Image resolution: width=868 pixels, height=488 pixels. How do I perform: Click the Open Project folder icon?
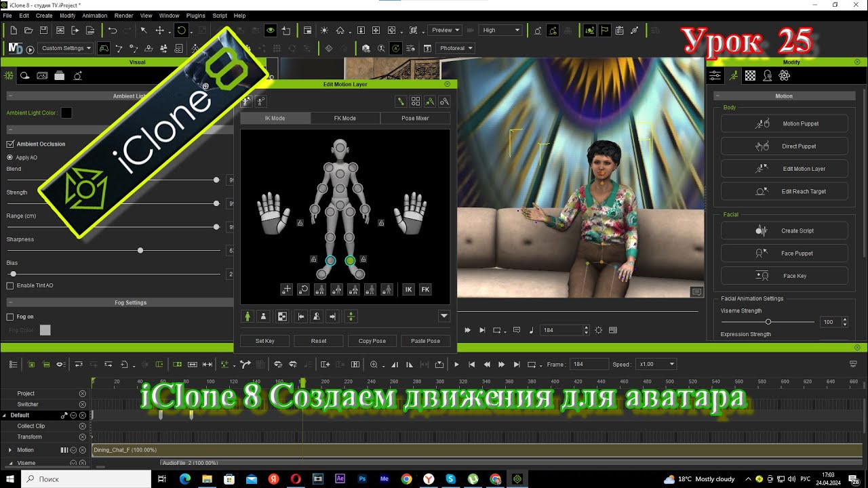click(28, 30)
